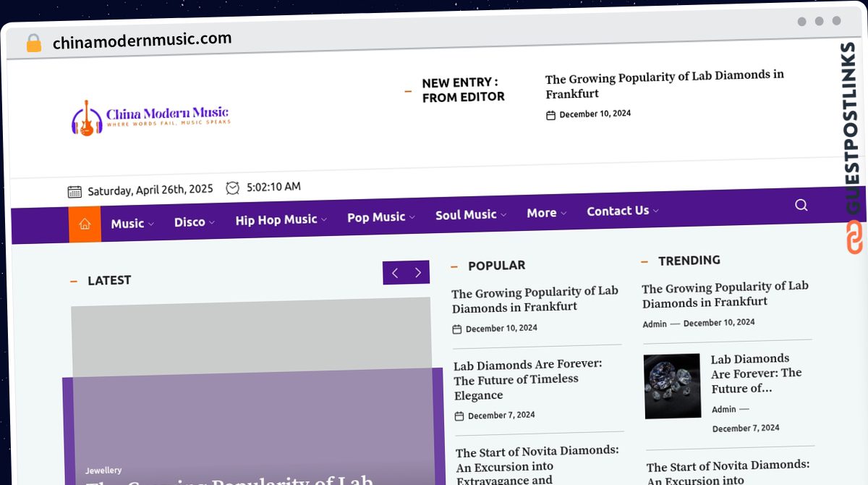Click Admin author under first Trending article
868x485 pixels.
coord(655,324)
